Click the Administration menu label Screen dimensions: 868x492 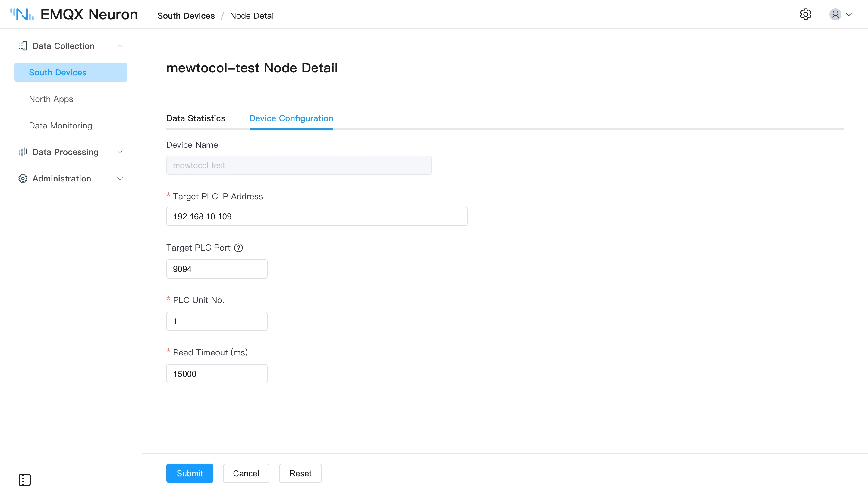(62, 178)
